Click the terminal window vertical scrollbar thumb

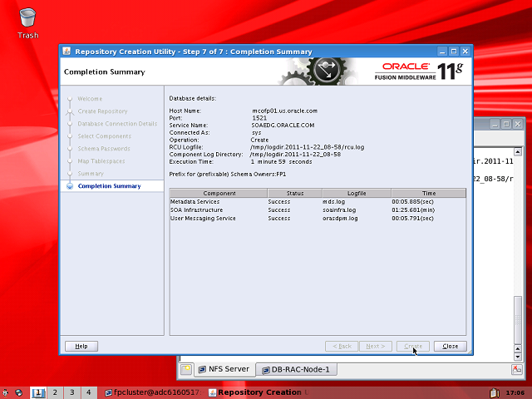pos(517,320)
